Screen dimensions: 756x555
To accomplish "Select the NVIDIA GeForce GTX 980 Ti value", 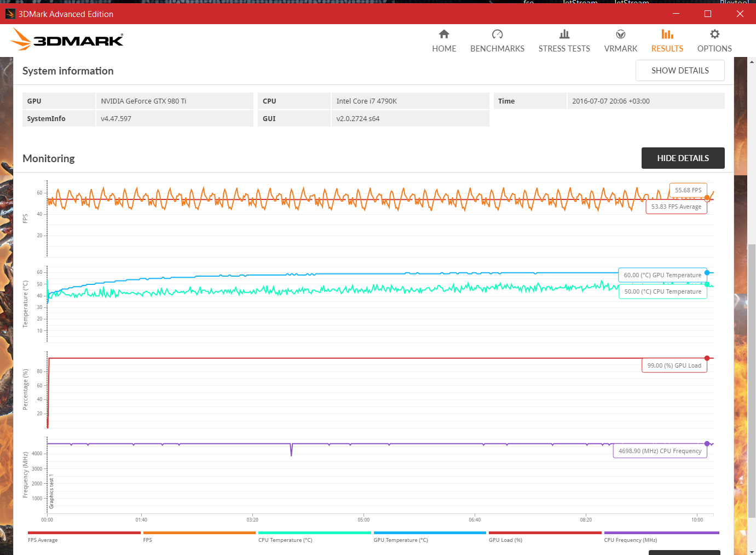I will tap(143, 101).
